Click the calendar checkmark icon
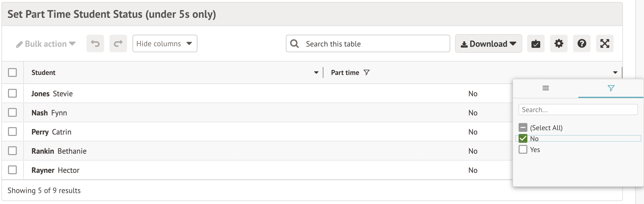 click(536, 43)
